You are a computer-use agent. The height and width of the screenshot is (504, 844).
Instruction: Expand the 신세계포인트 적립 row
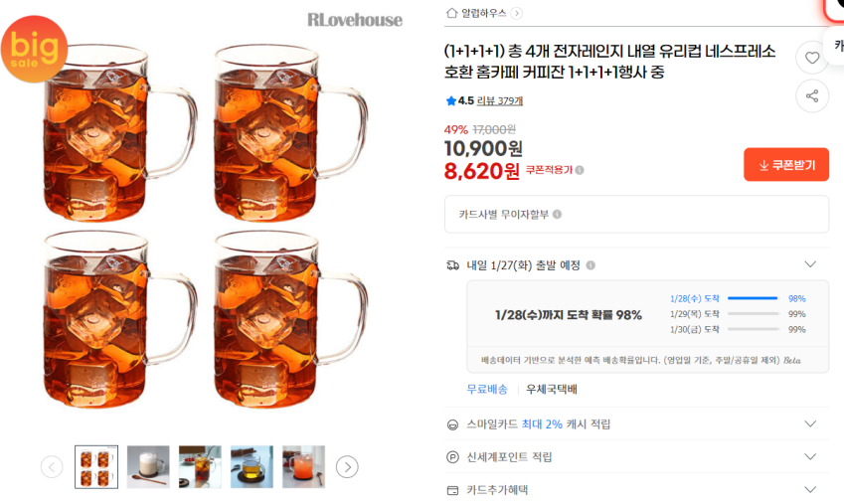pos(810,456)
